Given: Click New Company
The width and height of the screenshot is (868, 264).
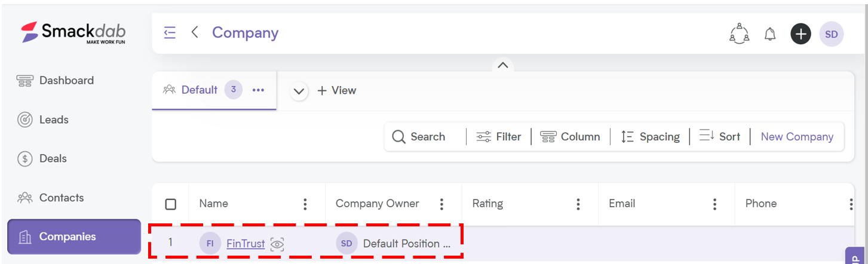Looking at the screenshot, I should 797,137.
